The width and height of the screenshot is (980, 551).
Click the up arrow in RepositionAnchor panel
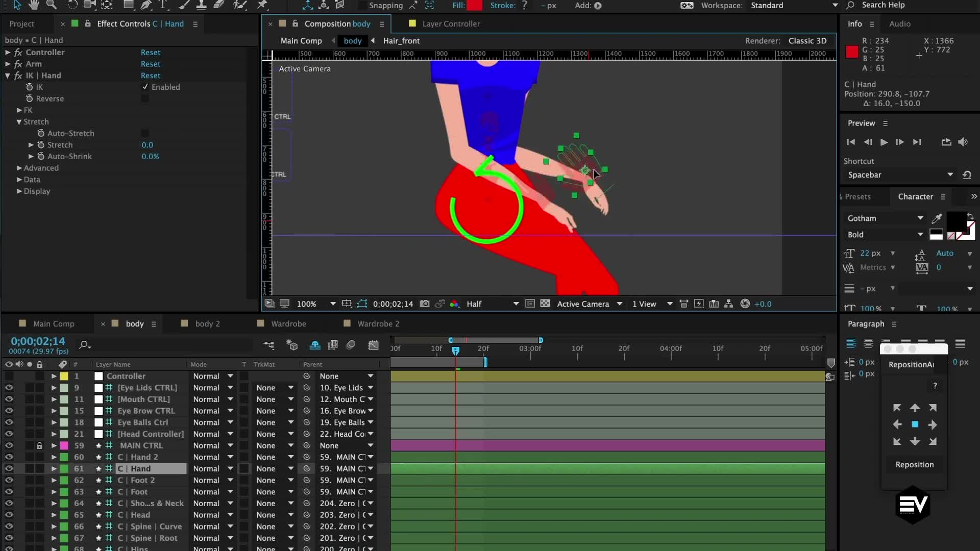(x=915, y=408)
